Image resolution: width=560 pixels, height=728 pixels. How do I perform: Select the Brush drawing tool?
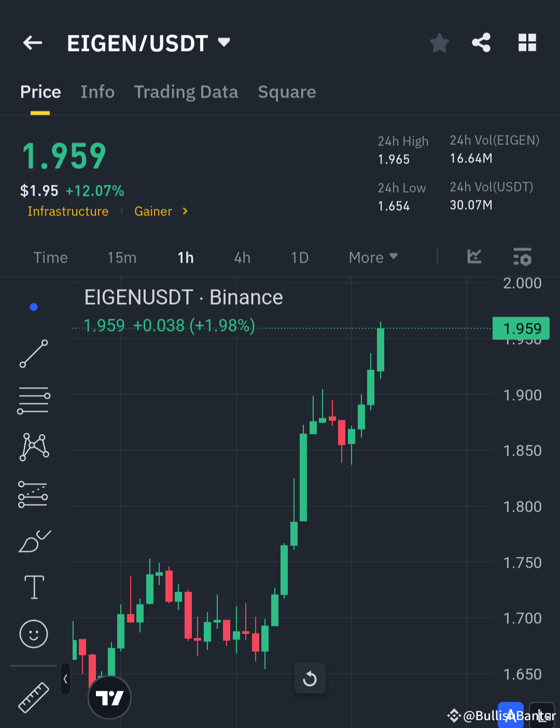point(33,540)
